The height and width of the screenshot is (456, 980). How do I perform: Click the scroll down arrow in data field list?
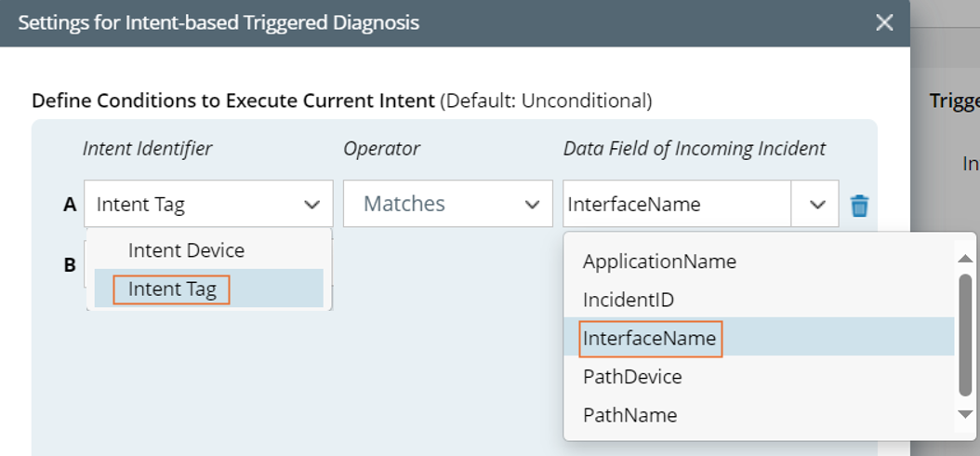pyautogui.click(x=966, y=414)
